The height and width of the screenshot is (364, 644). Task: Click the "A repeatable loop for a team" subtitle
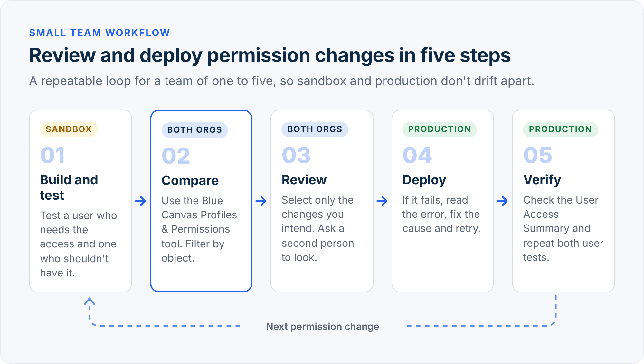pyautogui.click(x=281, y=81)
